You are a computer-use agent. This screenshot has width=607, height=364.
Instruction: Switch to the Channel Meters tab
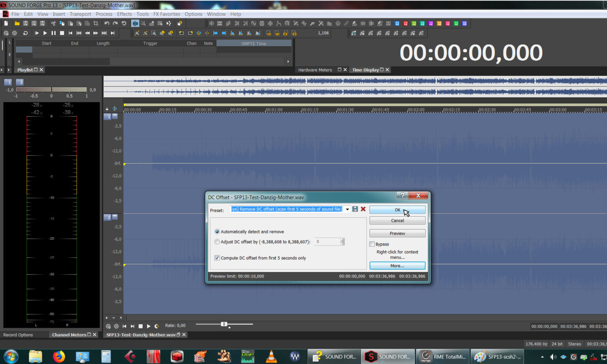coord(69,335)
